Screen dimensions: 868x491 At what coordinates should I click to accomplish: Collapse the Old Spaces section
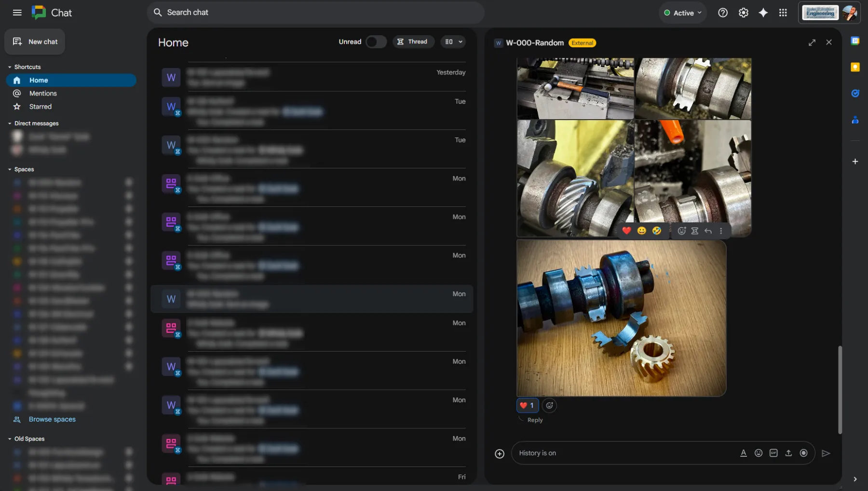(10, 439)
